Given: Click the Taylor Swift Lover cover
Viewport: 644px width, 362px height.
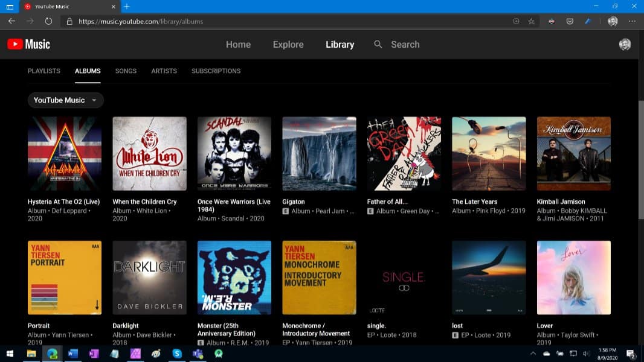Looking at the screenshot, I should point(574,278).
